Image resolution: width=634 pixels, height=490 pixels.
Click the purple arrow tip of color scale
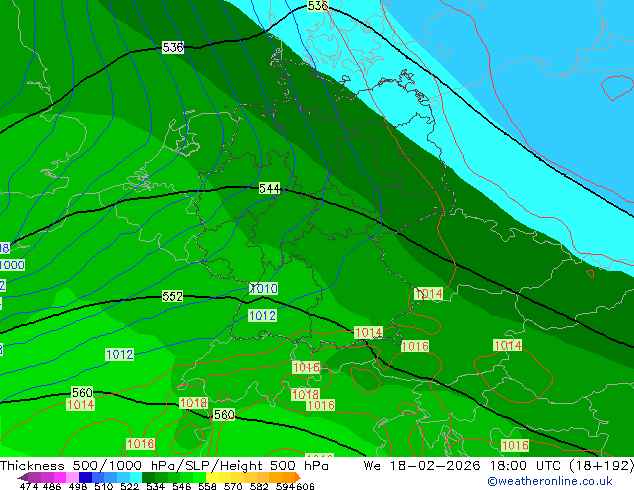click(x=23, y=477)
